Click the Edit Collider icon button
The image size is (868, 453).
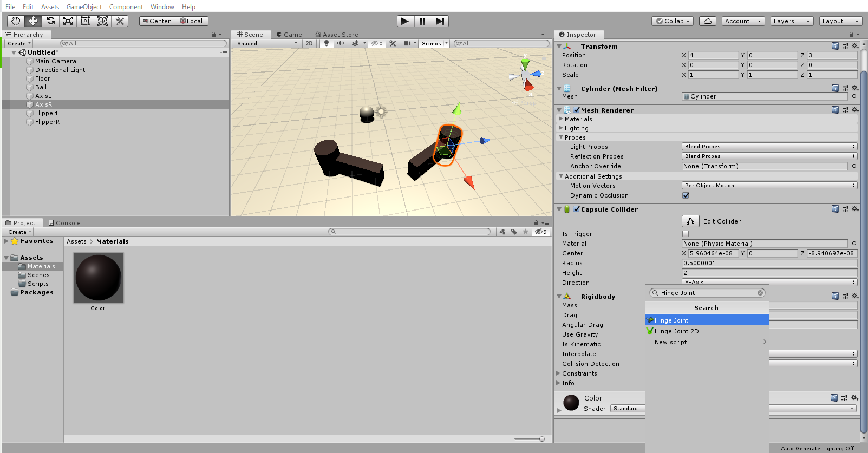(690, 221)
